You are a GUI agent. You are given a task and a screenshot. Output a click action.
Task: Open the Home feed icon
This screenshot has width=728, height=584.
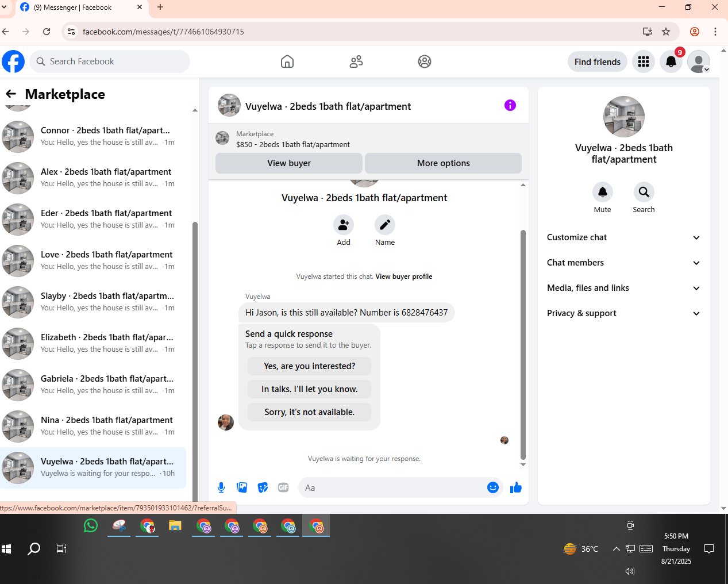(x=287, y=62)
